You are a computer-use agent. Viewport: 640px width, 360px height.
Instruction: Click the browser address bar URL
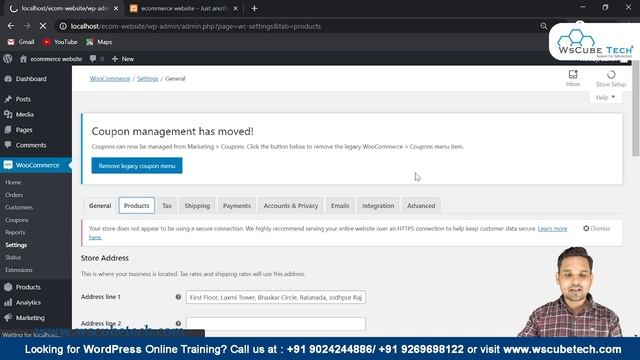tap(196, 26)
